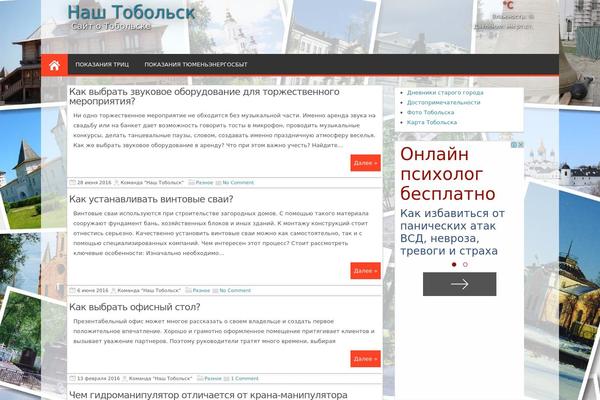Open the Показания ТРИЦ menu item
Viewport: 600px width, 400px height.
[102, 65]
